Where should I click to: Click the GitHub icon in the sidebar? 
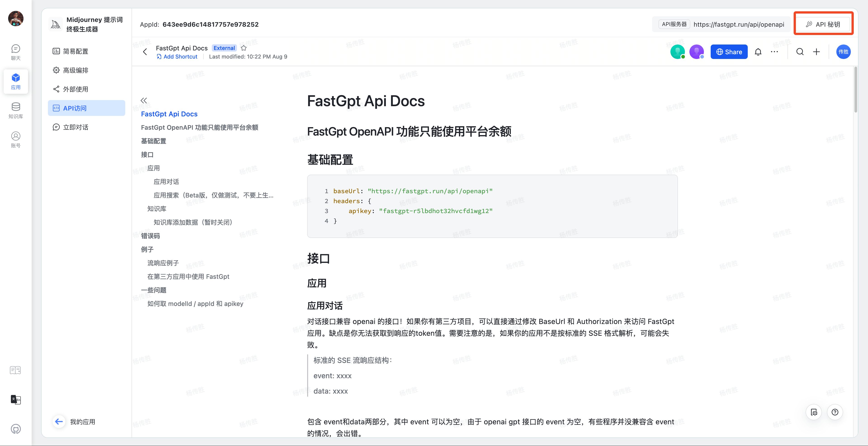(x=16, y=429)
